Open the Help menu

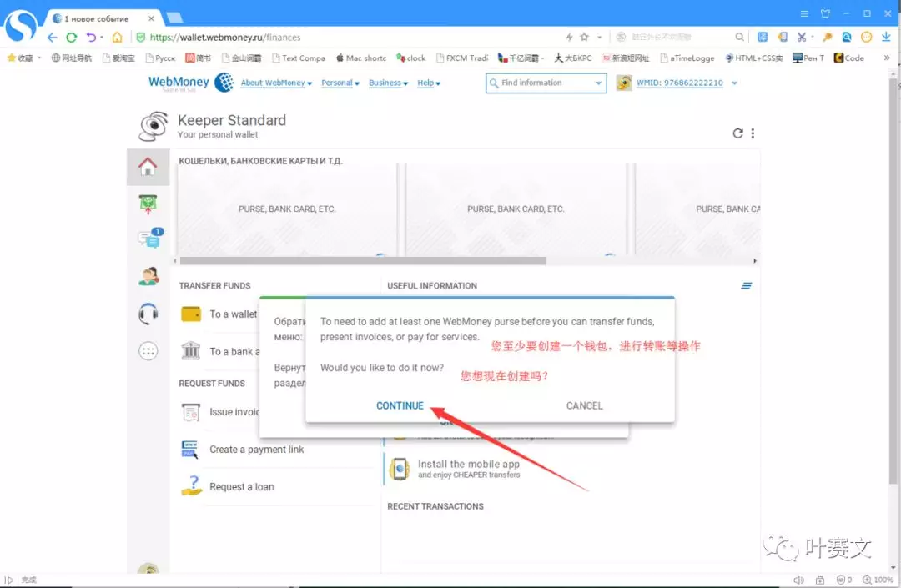click(428, 83)
